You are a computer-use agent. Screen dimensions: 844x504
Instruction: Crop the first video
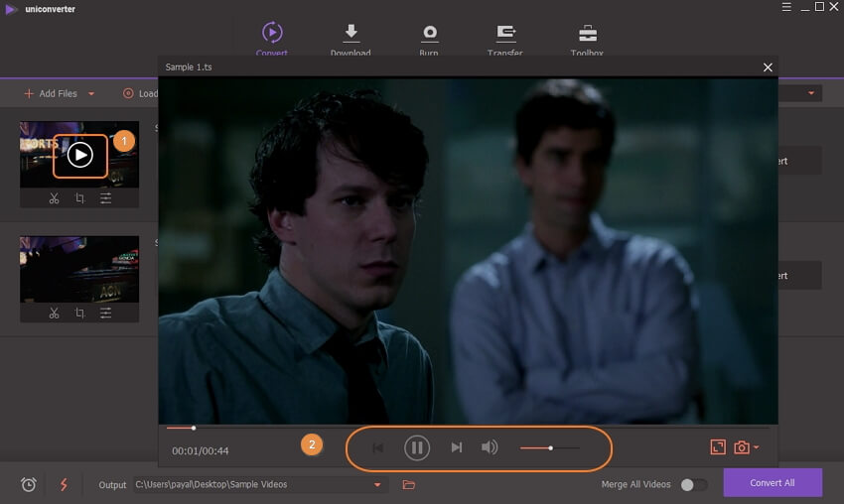79,198
